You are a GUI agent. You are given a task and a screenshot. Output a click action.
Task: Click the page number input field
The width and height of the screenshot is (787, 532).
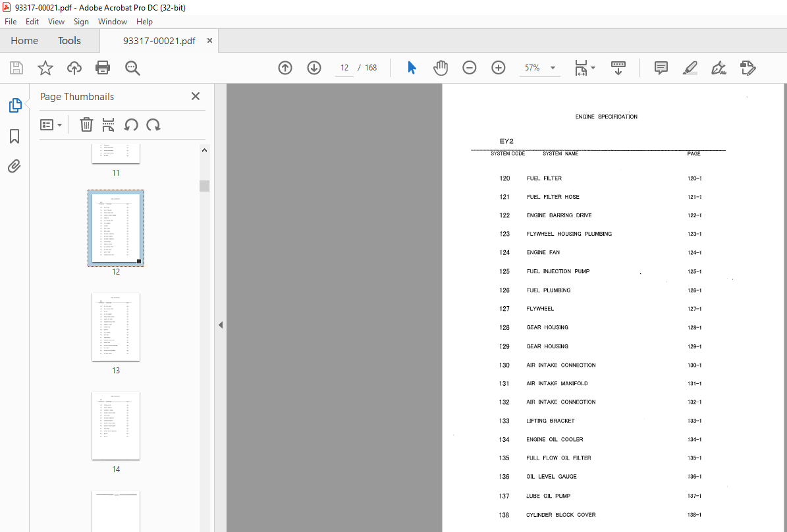click(x=344, y=68)
